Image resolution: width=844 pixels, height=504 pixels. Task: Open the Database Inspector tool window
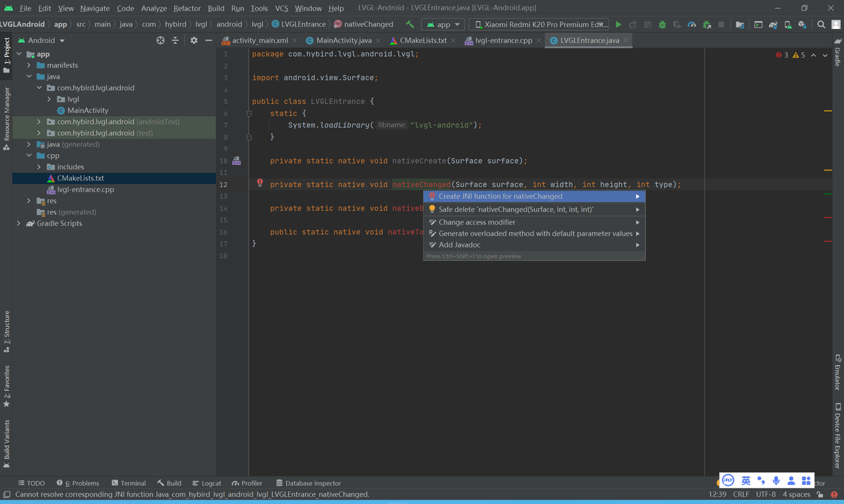pyautogui.click(x=308, y=483)
